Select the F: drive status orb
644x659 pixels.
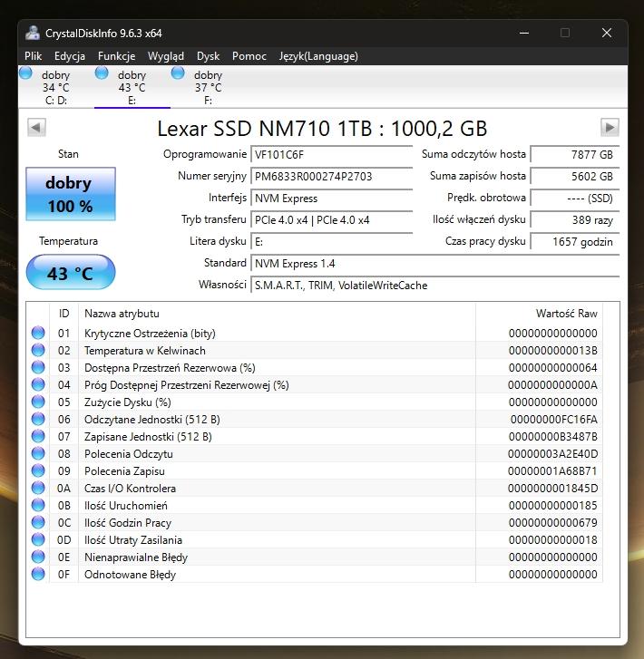click(178, 73)
